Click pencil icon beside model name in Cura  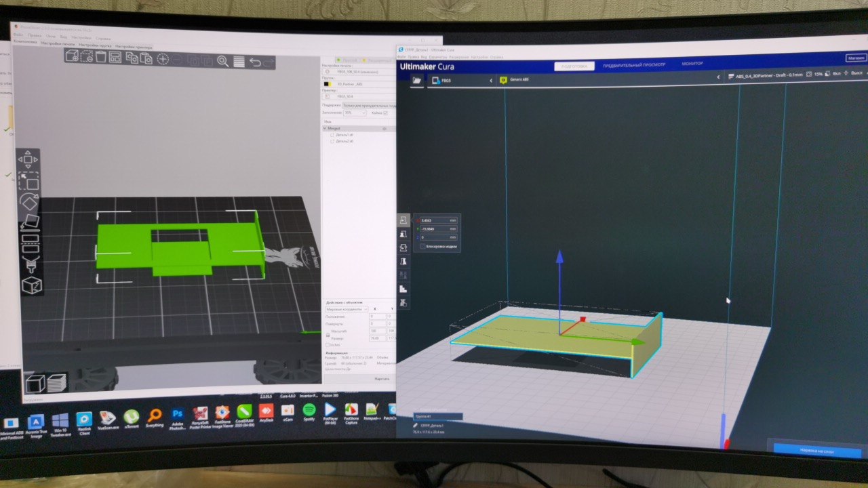pyautogui.click(x=416, y=426)
